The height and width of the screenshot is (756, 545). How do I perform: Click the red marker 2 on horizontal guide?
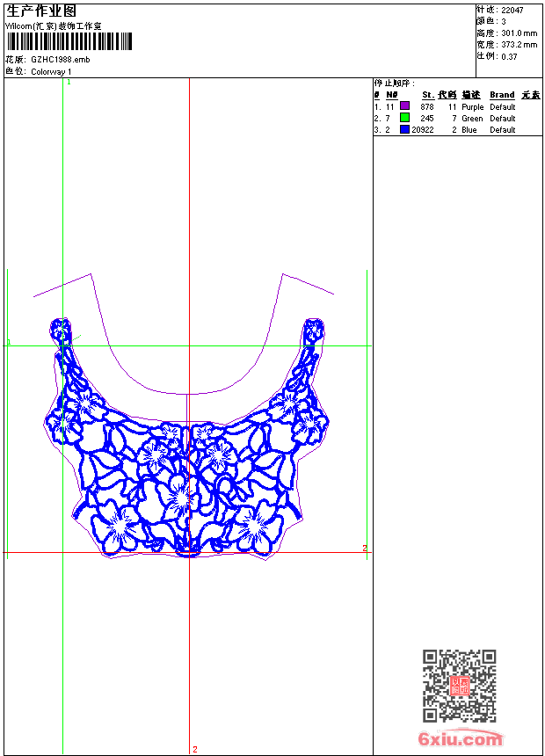[364, 548]
